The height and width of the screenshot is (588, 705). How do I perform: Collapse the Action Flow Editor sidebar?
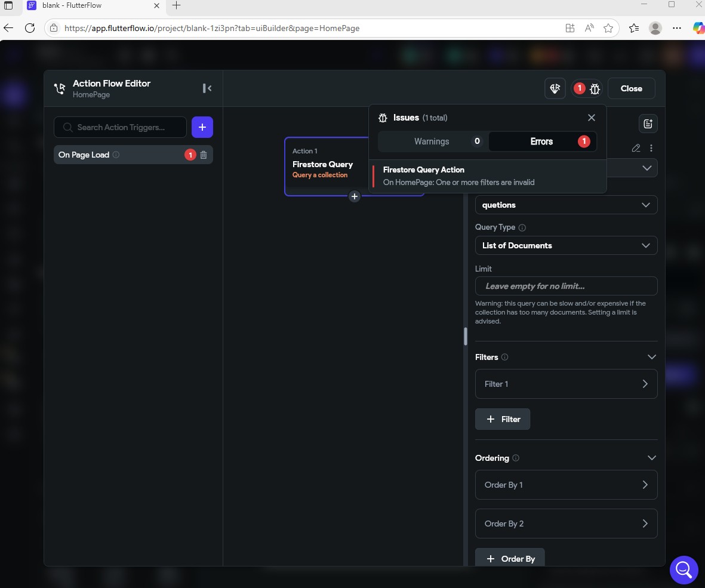click(x=207, y=88)
